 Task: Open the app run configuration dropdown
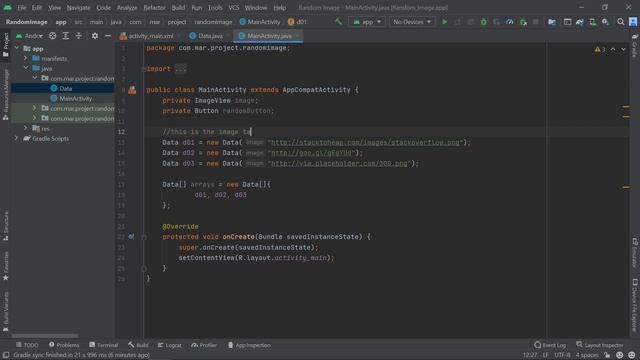pyautogui.click(x=367, y=22)
